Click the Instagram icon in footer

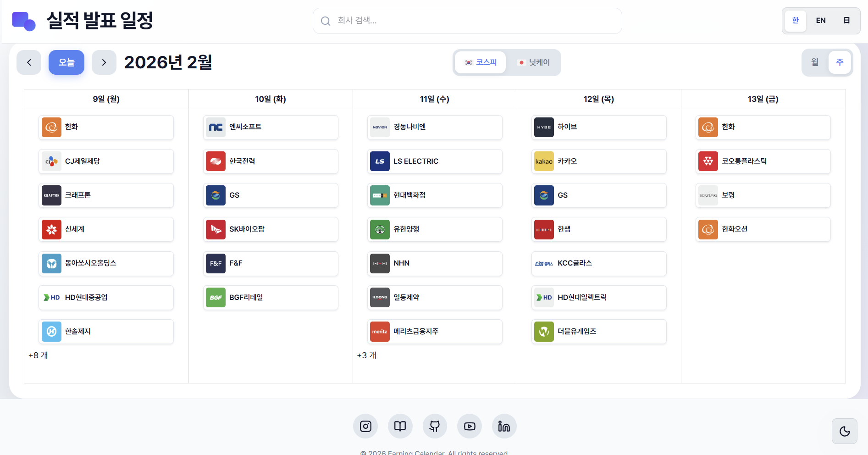(365, 427)
